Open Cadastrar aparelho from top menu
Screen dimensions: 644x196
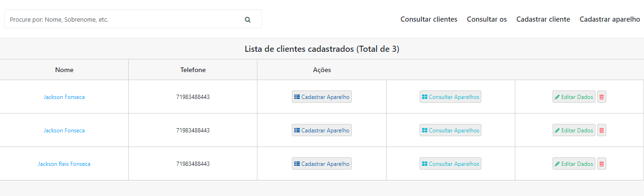610,19
